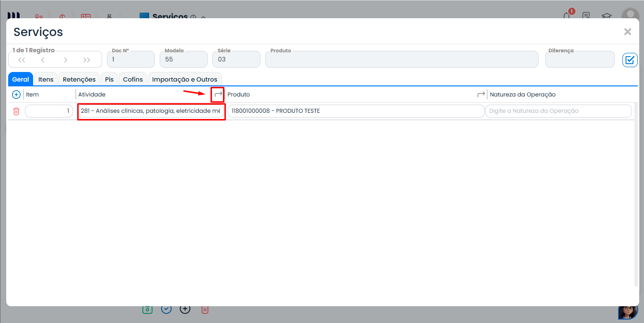The image size is (644, 323).
Task: Switch to the Itens tab
Action: click(46, 79)
